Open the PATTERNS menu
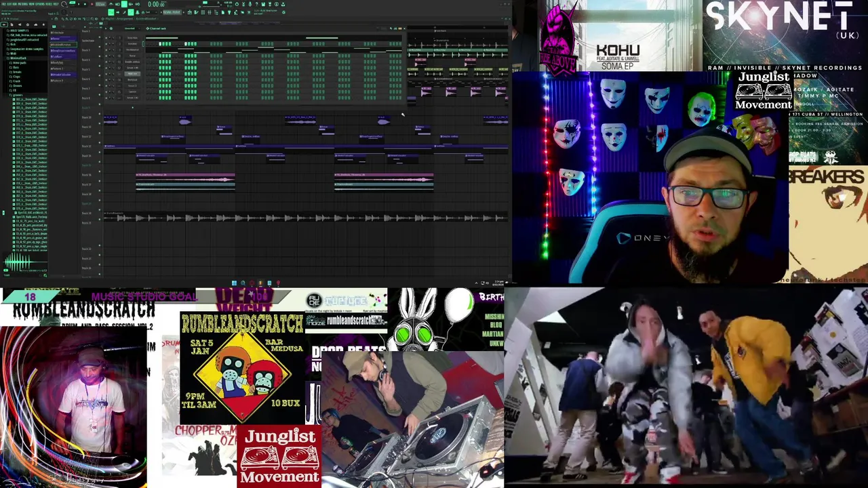 [23, 3]
